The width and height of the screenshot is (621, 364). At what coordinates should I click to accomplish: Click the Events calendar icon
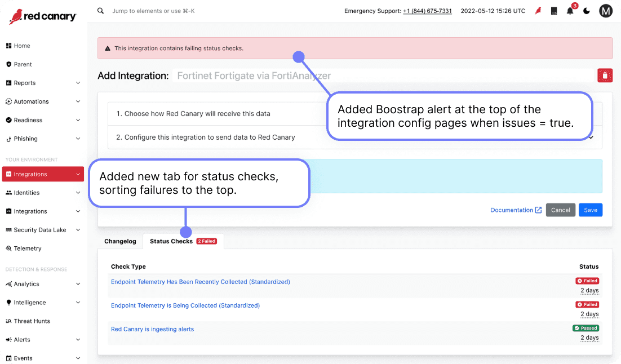[x=8, y=358]
